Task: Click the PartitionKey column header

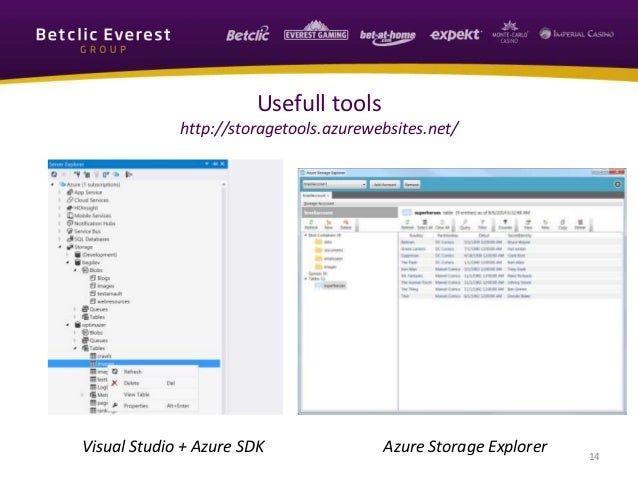Action: tap(447, 235)
